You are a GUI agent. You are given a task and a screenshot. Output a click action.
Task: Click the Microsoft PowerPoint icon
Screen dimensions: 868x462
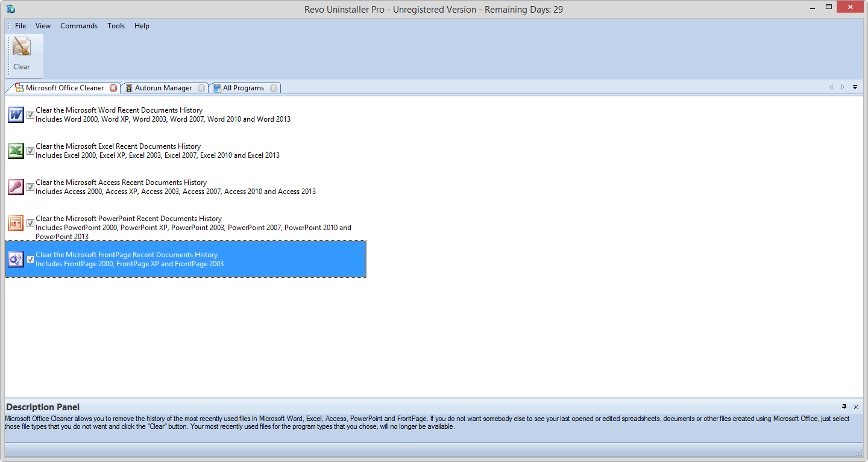[x=16, y=223]
